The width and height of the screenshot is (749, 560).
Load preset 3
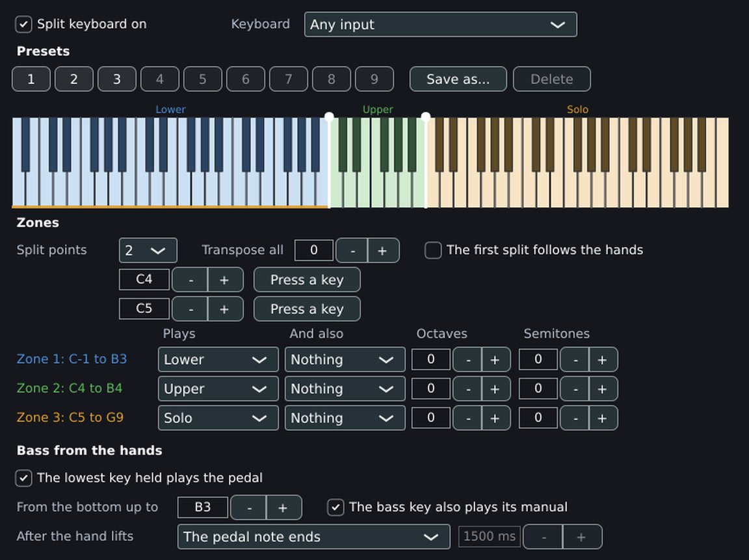pos(117,79)
